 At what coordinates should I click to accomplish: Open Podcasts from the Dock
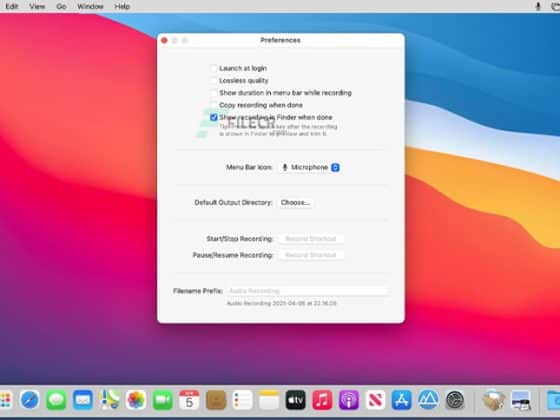click(349, 400)
